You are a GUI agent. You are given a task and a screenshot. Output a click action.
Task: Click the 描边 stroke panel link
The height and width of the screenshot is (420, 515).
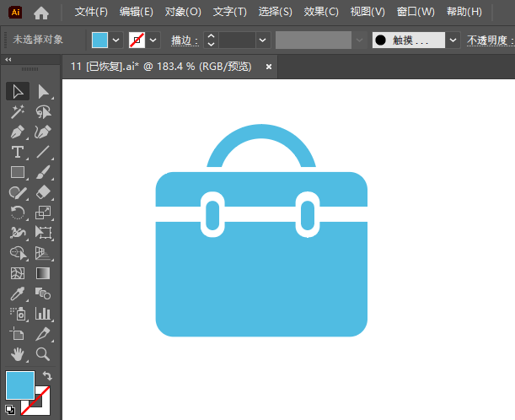185,40
